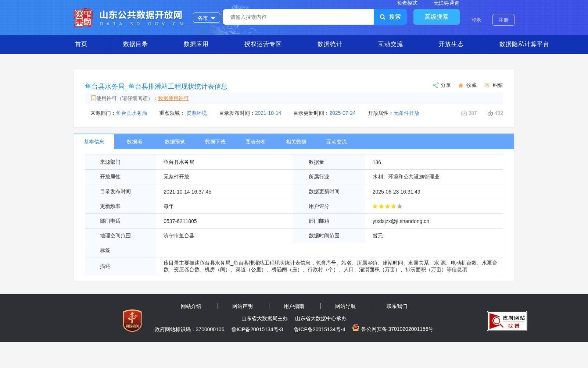Switch to the 相关数据 tab

coord(296,142)
